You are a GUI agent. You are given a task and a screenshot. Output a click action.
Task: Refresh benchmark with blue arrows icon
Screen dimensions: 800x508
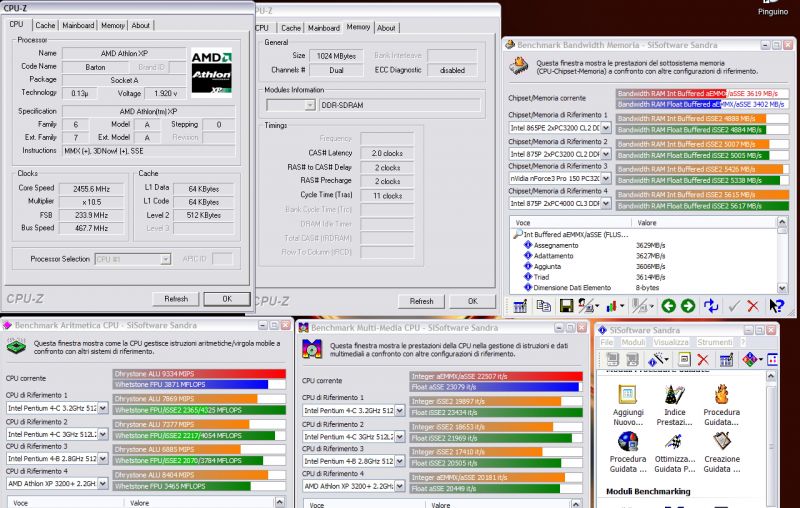point(711,306)
